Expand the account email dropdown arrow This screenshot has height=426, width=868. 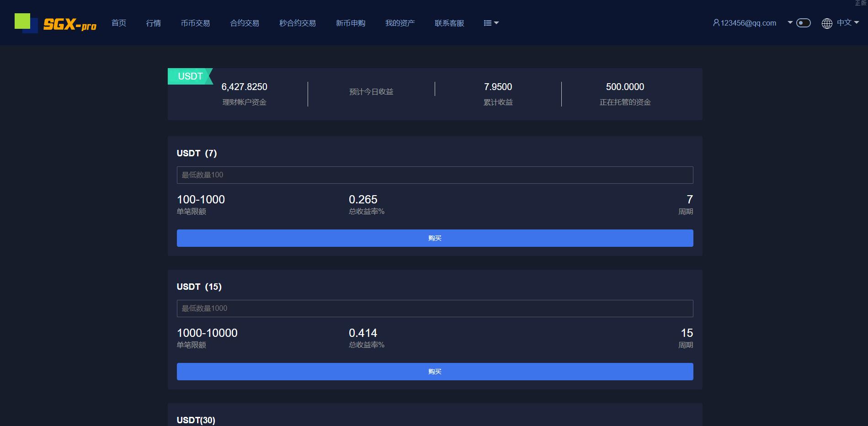pos(790,22)
